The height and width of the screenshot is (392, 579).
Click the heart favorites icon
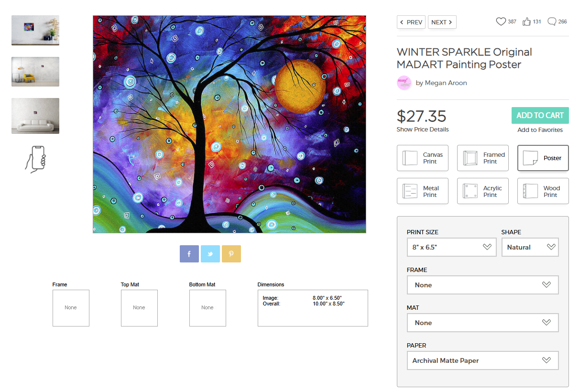click(501, 22)
